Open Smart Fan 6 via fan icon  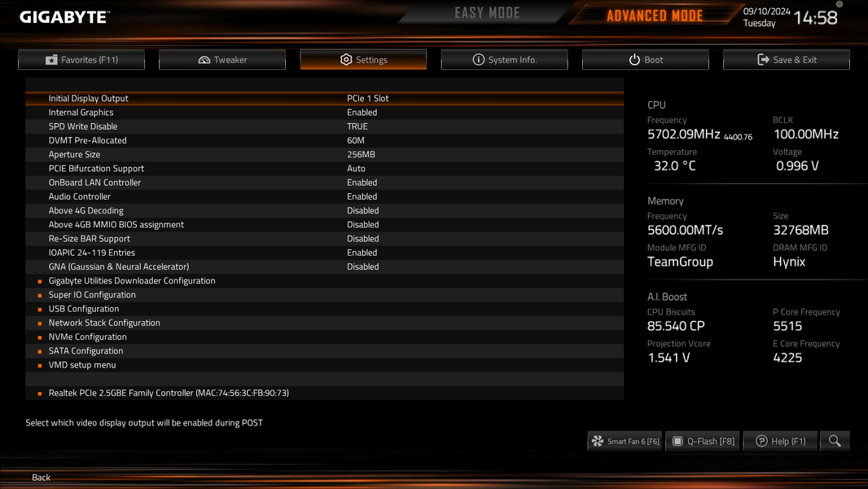[x=625, y=441]
